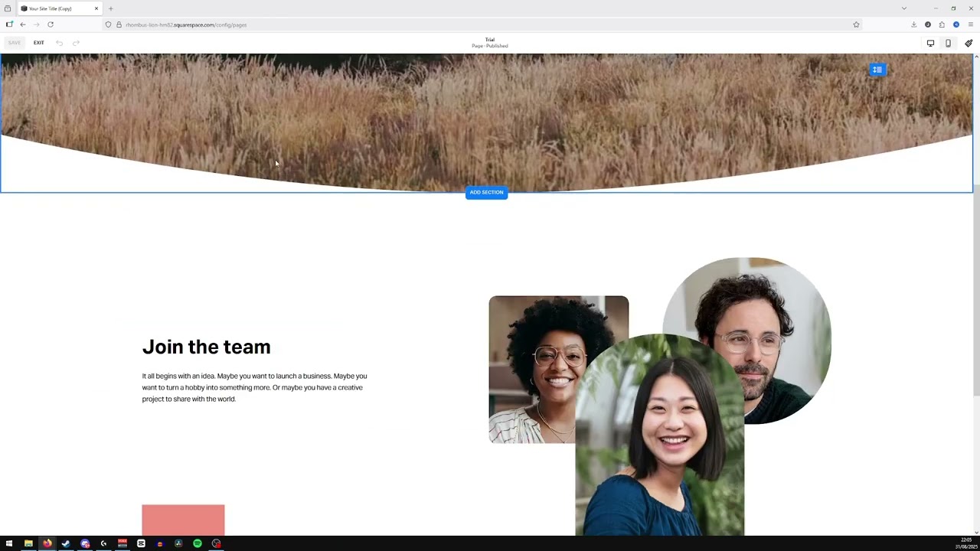This screenshot has height=551, width=980.
Task: Open the Firefox extensions icon
Action: [942, 24]
